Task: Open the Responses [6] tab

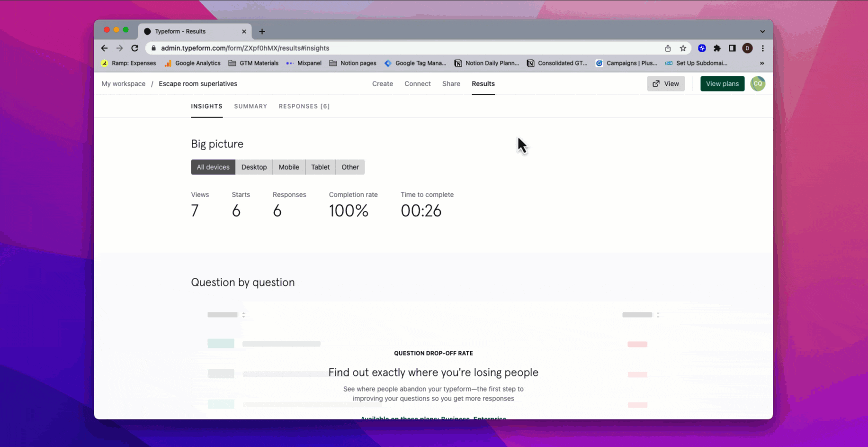Action: (304, 106)
